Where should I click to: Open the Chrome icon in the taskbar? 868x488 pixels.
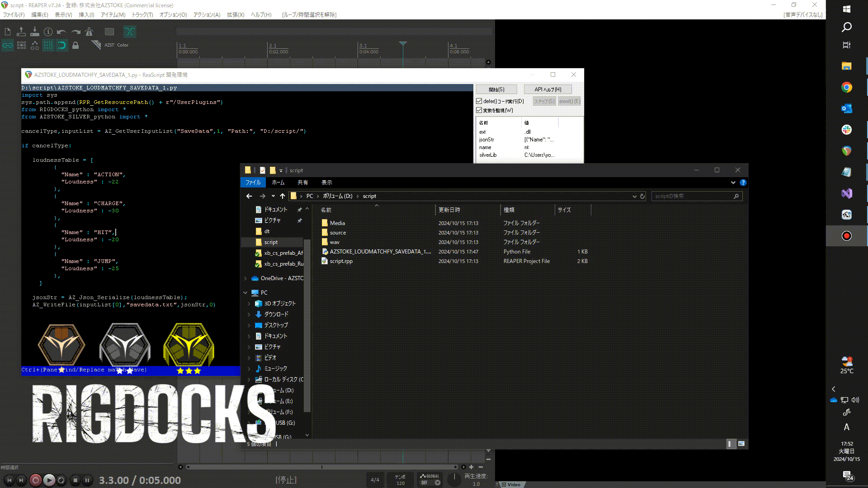[x=846, y=87]
